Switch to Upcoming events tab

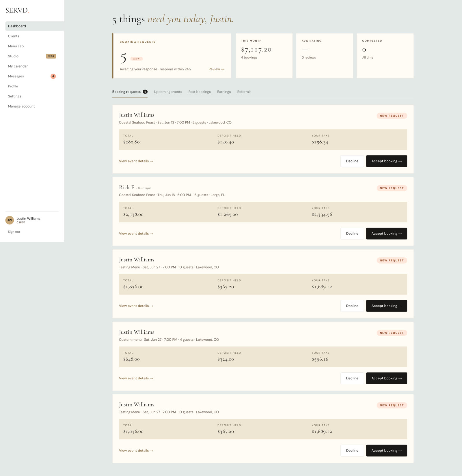point(168,92)
